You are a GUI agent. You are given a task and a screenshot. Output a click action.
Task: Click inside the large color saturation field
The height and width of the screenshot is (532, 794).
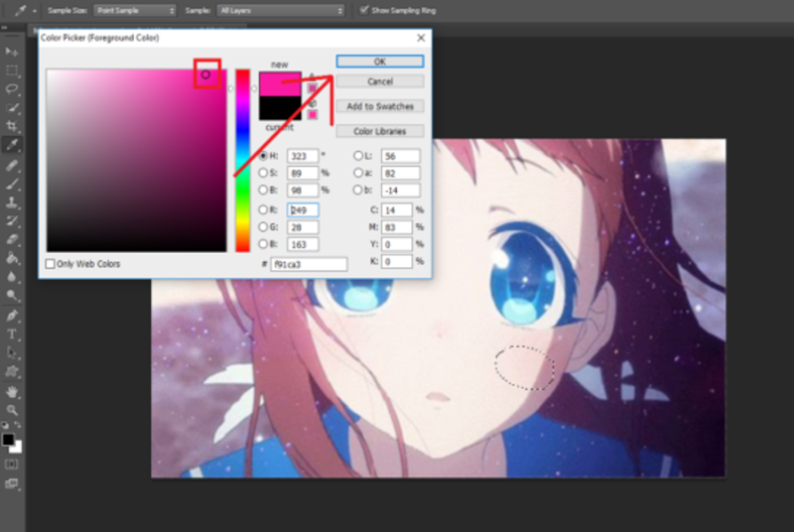[x=137, y=161]
